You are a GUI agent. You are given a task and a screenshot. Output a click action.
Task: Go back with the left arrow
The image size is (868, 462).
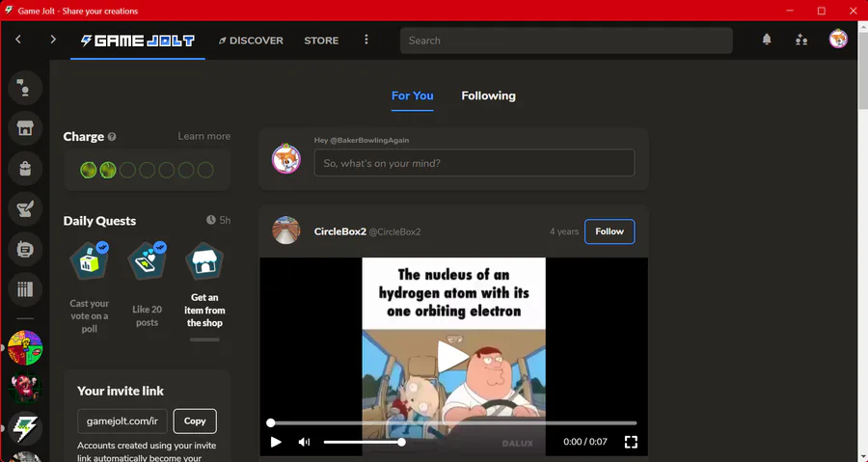point(18,40)
